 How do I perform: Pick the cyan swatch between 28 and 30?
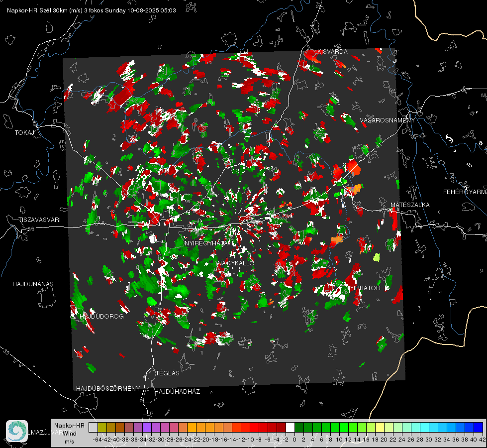coord(425,427)
